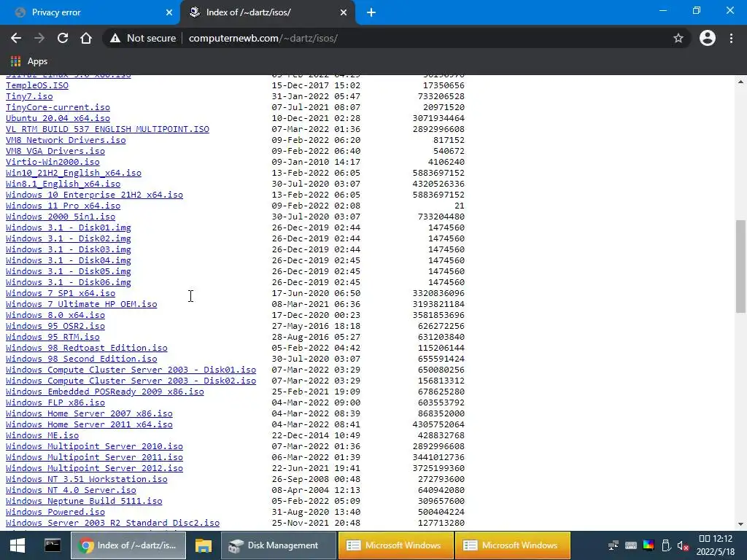Download Windows_2000_5in1.iso
Image resolution: width=747 pixels, height=560 pixels.
click(61, 217)
